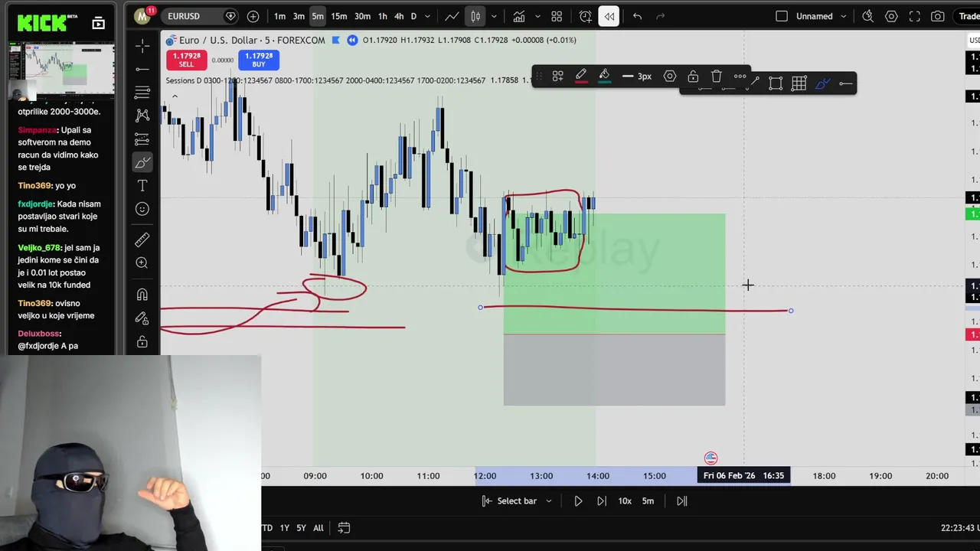980x551 pixels.
Task: Open more options on drawing toolbar
Action: click(740, 76)
